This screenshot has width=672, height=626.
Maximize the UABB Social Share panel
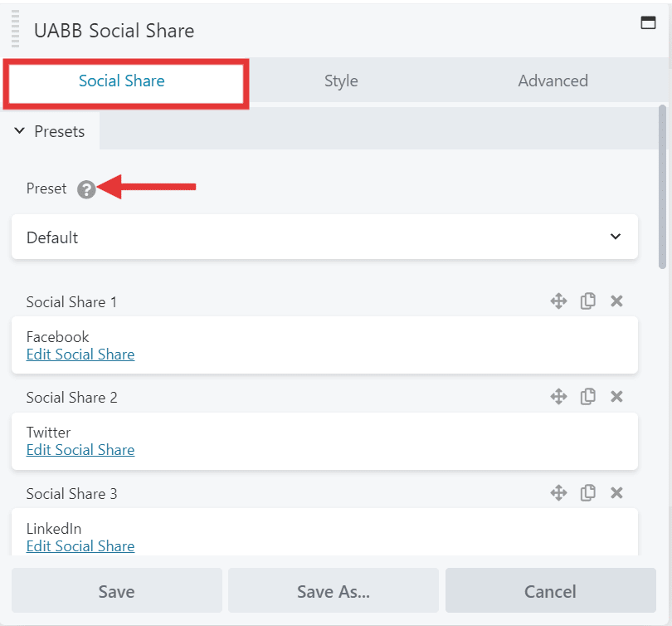pos(648,23)
